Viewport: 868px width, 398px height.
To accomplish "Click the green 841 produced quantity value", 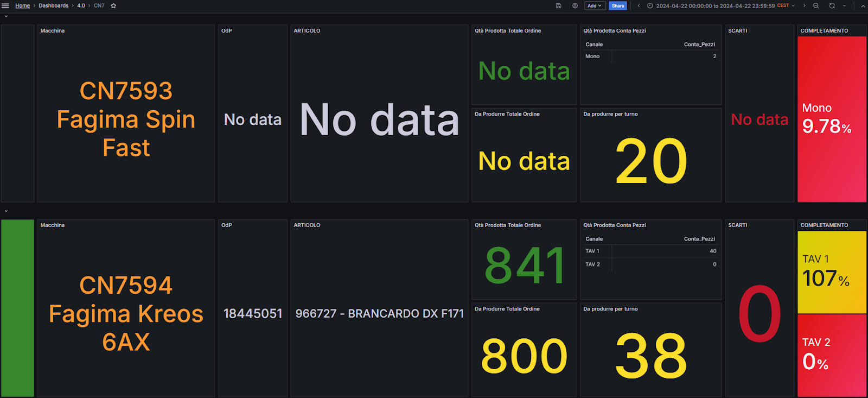I will [524, 266].
